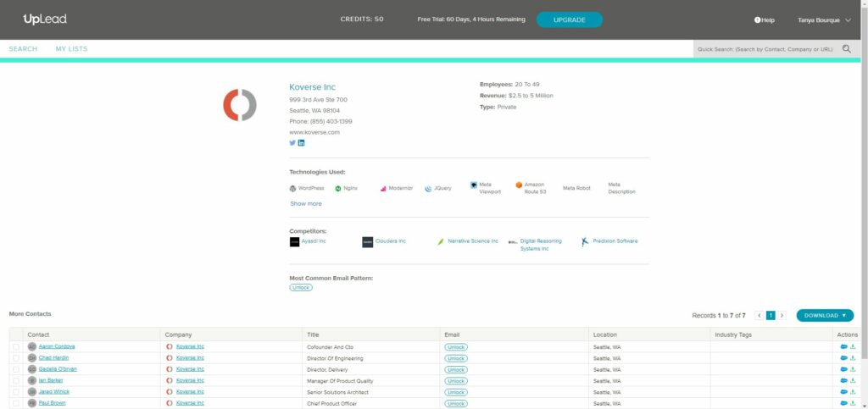Unlock Ian Barker's email
Screen dimensions: 868x409
455,381
